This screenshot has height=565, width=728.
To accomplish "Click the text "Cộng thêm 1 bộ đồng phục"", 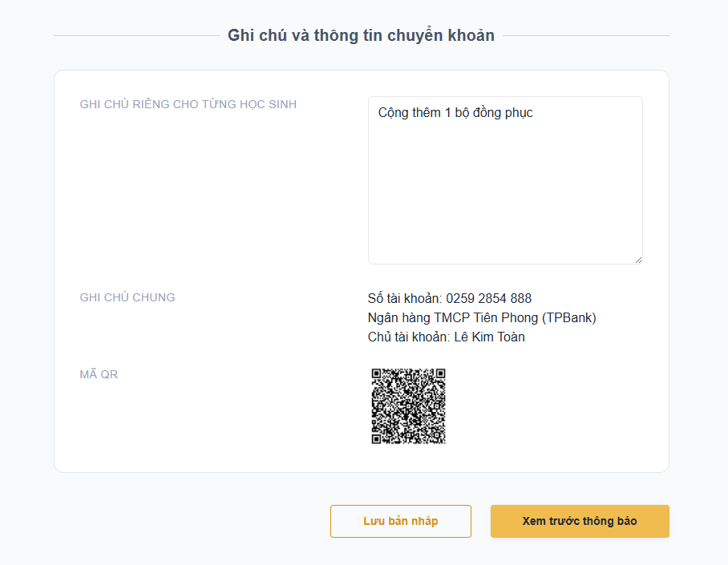I will [x=455, y=113].
